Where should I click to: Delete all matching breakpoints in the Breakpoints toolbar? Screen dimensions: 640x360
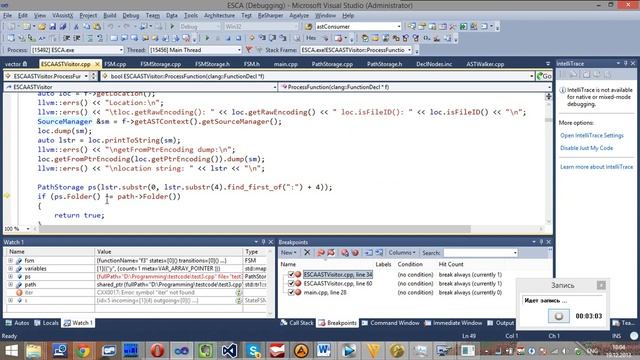coord(321,253)
